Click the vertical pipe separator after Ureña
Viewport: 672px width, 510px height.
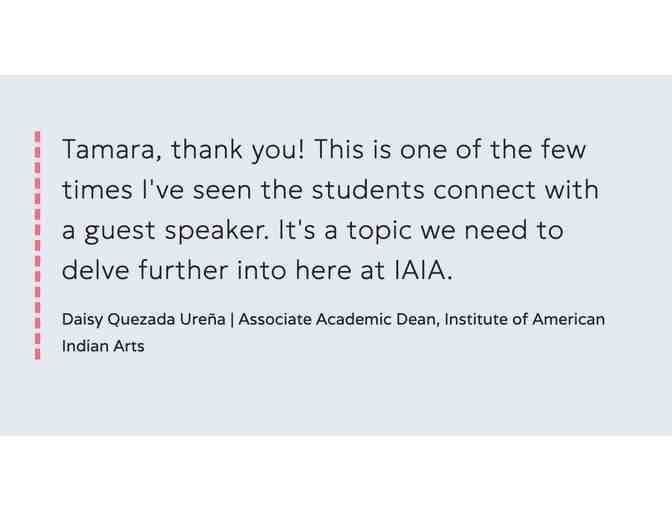coord(232,320)
